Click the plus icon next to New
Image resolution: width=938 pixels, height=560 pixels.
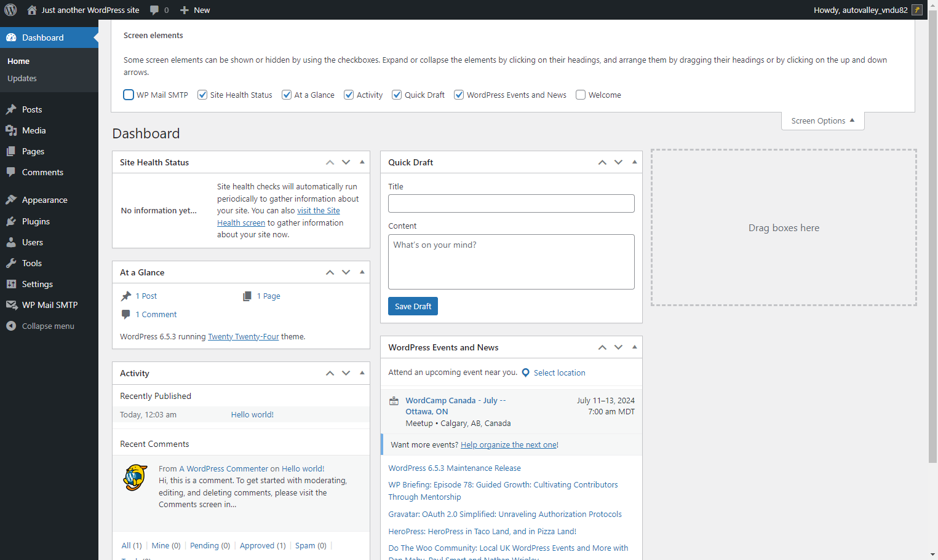click(x=184, y=10)
